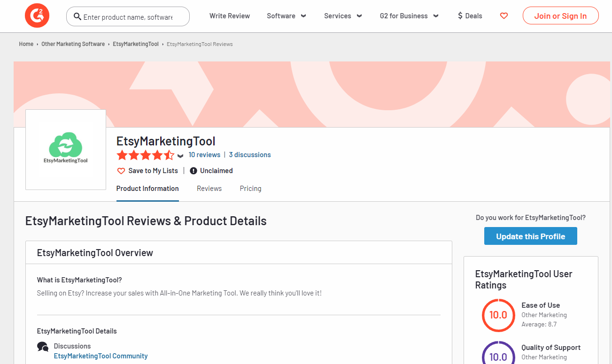
Task: Expand the G2 for Business dropdown
Action: 409,16
